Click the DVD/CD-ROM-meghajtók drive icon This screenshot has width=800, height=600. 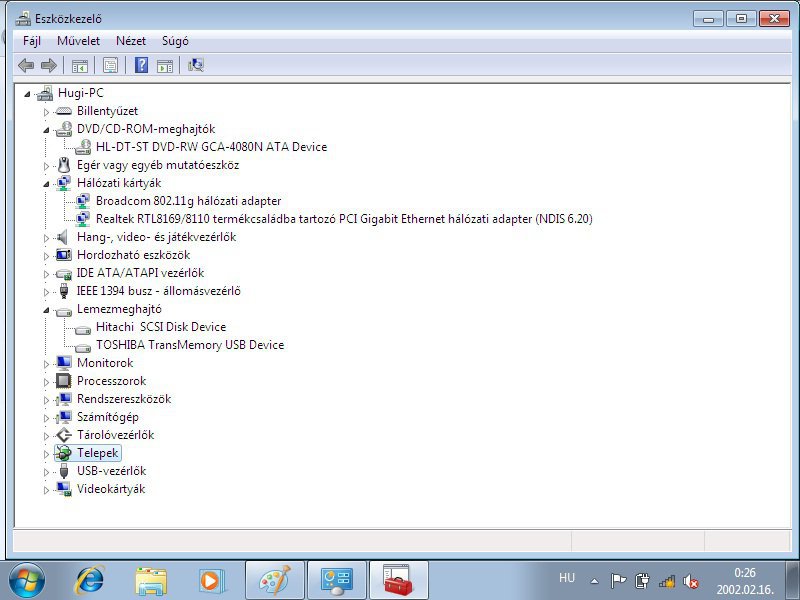64,129
